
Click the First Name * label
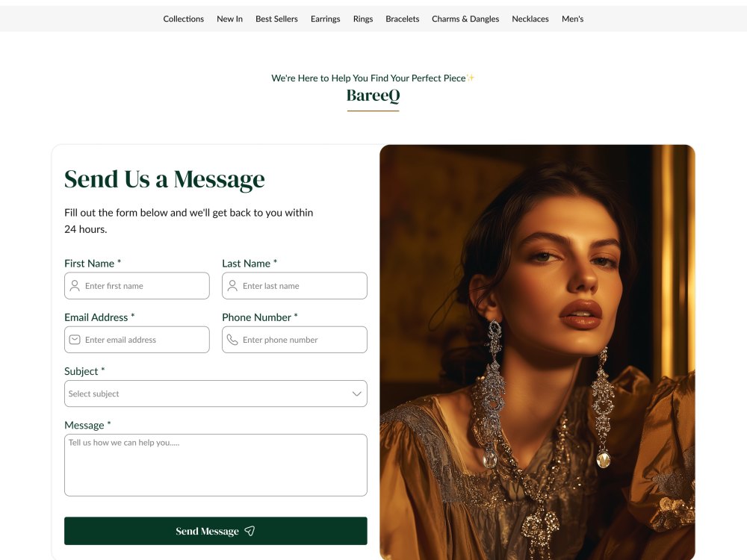(x=93, y=264)
